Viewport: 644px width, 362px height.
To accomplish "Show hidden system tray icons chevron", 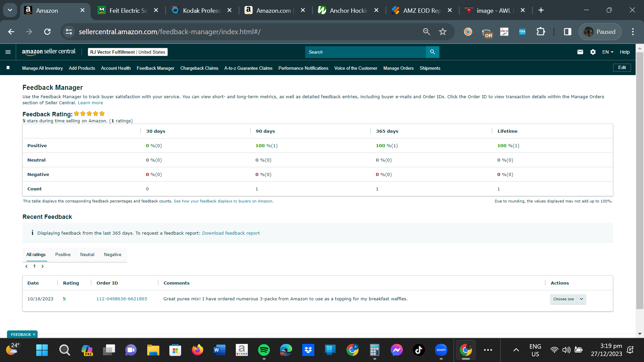I will click(516, 350).
